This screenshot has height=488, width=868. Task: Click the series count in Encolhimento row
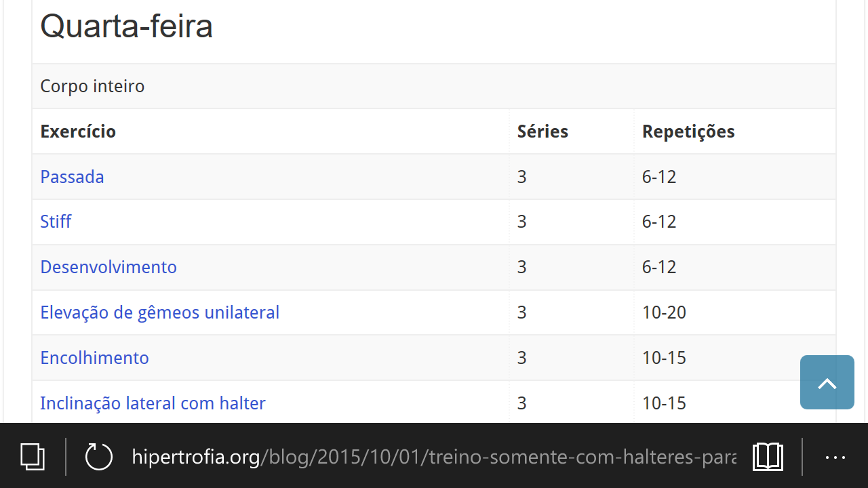(521, 358)
